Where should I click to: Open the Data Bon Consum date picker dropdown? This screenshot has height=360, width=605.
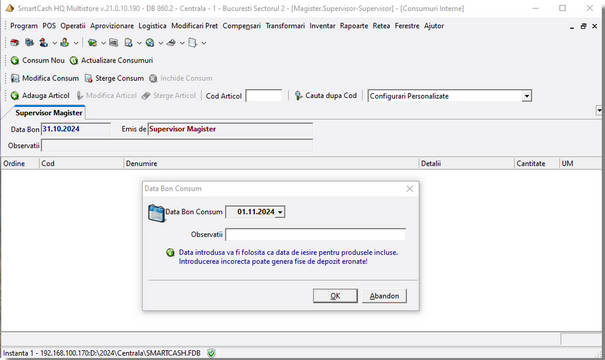click(x=281, y=212)
